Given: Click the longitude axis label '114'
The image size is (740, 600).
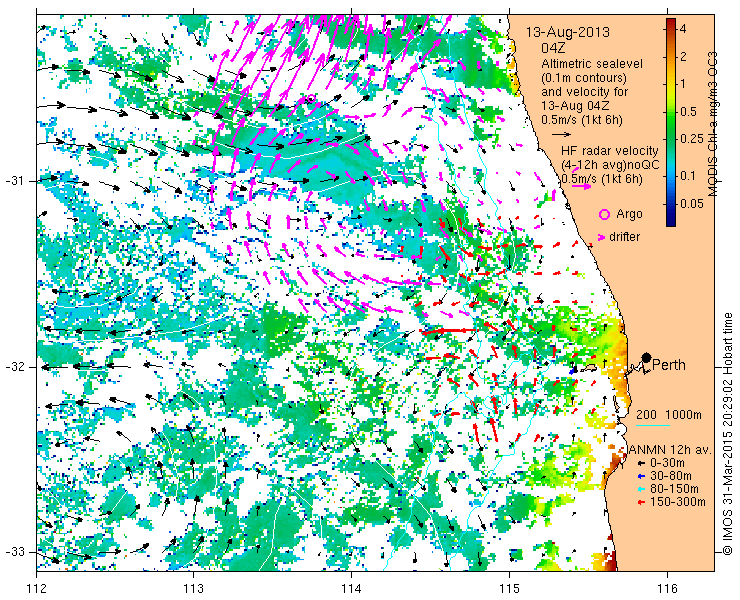Looking at the screenshot, I should click(x=351, y=589).
